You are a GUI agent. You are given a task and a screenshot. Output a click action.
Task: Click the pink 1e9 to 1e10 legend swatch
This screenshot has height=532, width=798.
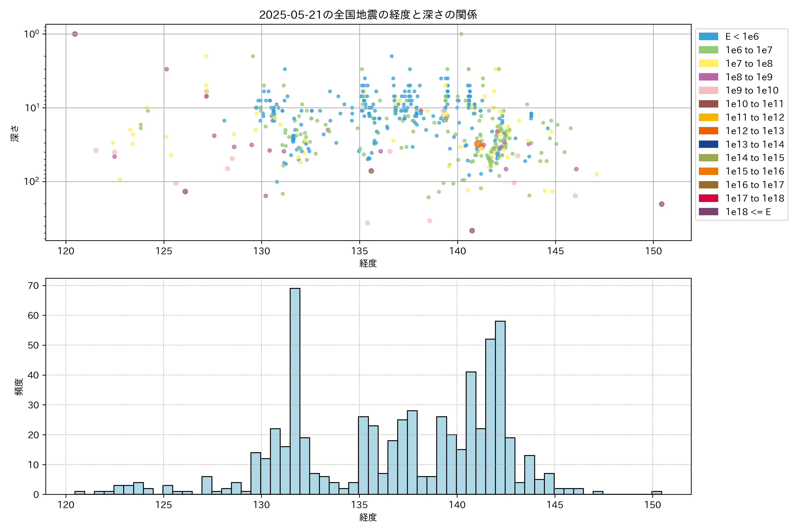coord(708,90)
